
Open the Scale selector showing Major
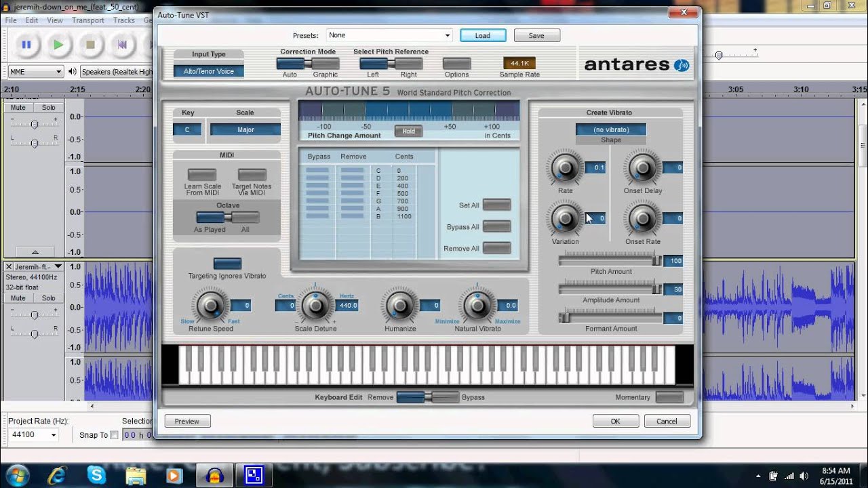click(245, 129)
